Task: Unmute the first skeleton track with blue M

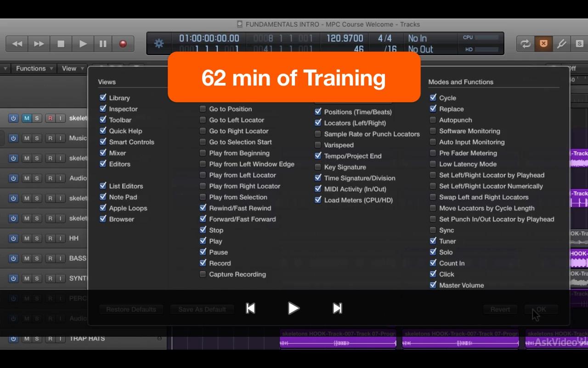Action: pos(27,118)
